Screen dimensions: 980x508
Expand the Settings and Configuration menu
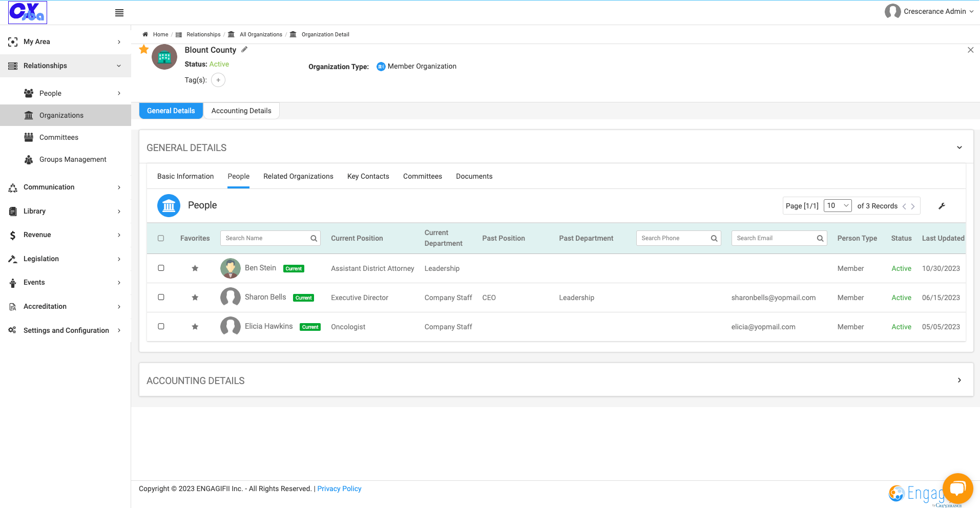tap(66, 330)
